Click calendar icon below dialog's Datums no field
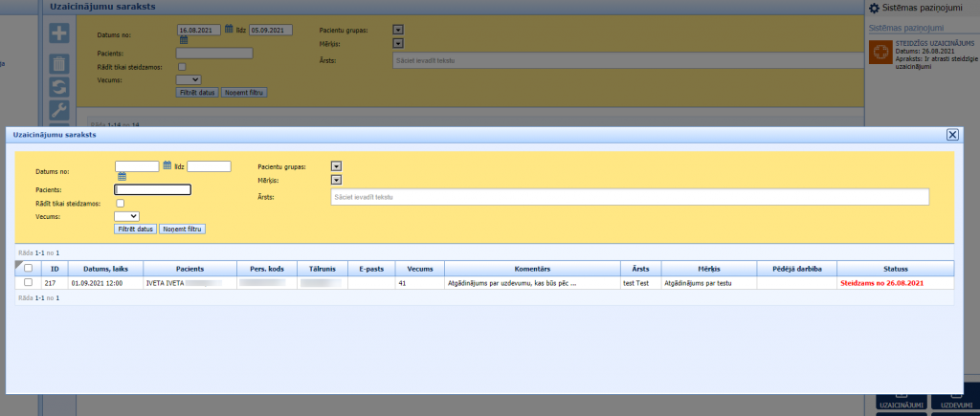 (x=122, y=177)
